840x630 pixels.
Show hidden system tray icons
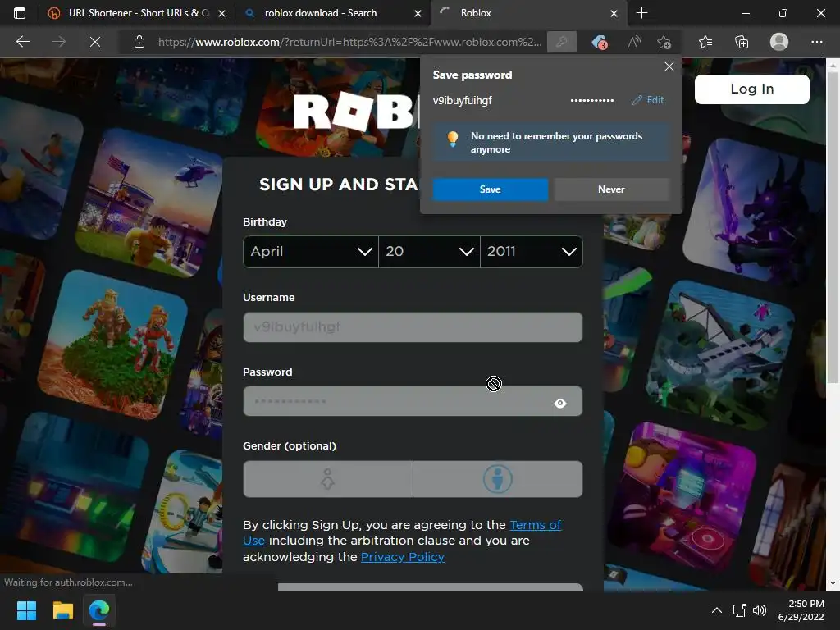(716, 610)
